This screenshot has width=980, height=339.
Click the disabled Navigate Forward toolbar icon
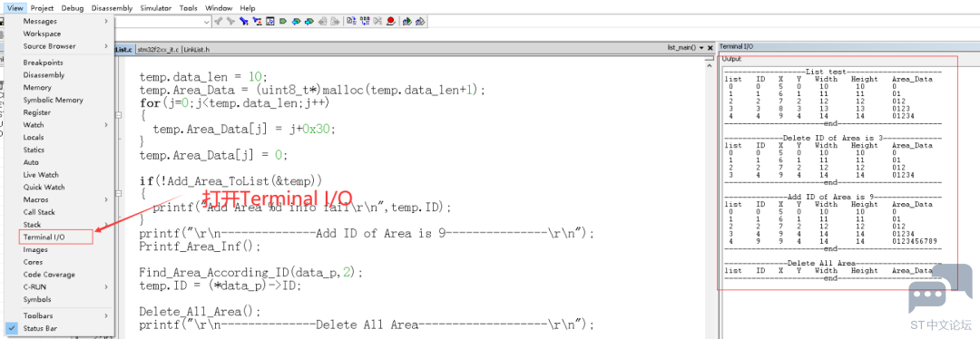tap(335, 21)
